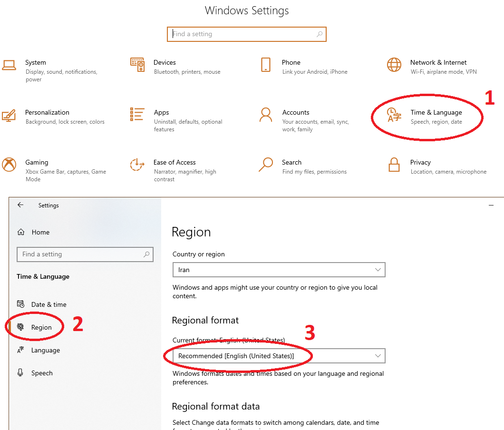Click the 'Time & Language' sidebar heading
Screen dimensions: 504x430
[43, 276]
